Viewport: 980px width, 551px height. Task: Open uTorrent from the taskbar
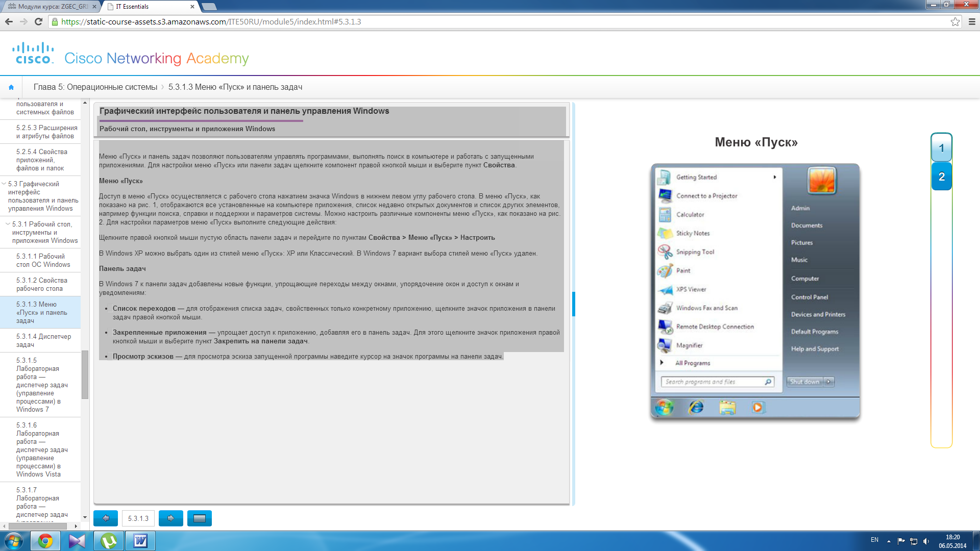tap(109, 541)
